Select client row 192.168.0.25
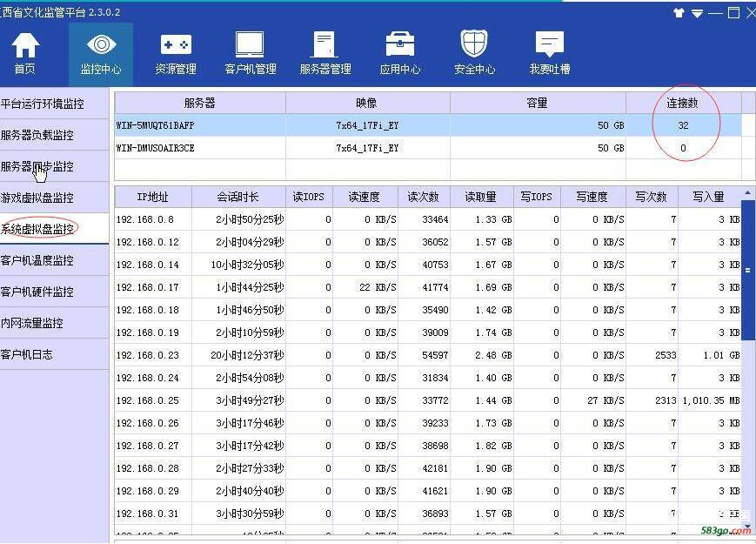 coord(428,400)
